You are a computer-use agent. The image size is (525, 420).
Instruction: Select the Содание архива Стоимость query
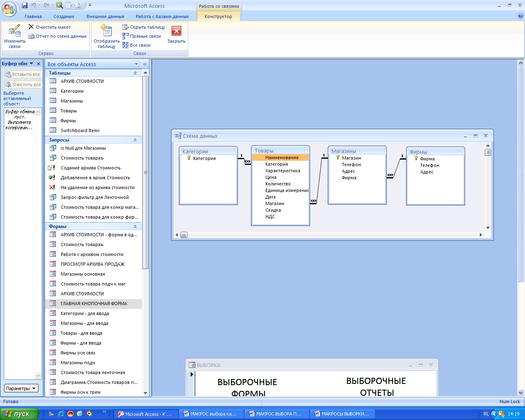pos(94,168)
